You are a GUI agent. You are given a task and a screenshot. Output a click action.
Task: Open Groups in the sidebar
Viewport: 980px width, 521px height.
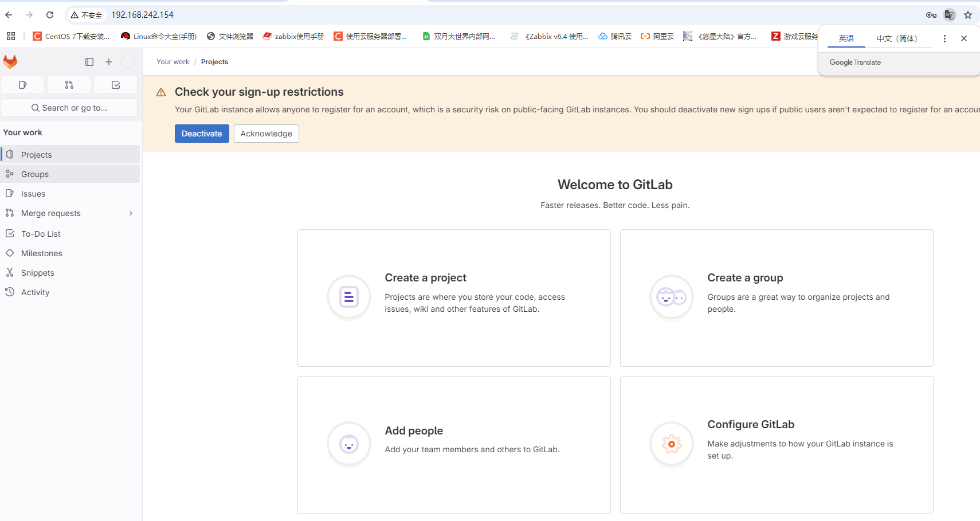[x=70, y=174]
